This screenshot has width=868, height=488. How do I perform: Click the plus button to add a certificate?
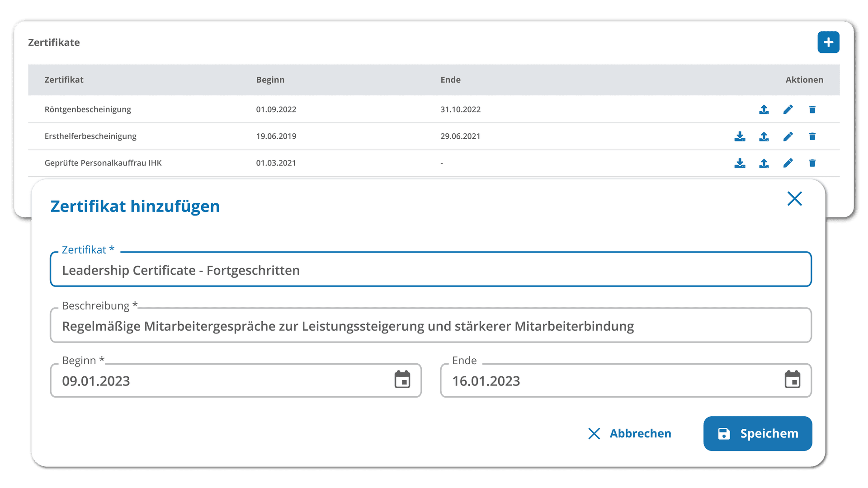coord(828,42)
